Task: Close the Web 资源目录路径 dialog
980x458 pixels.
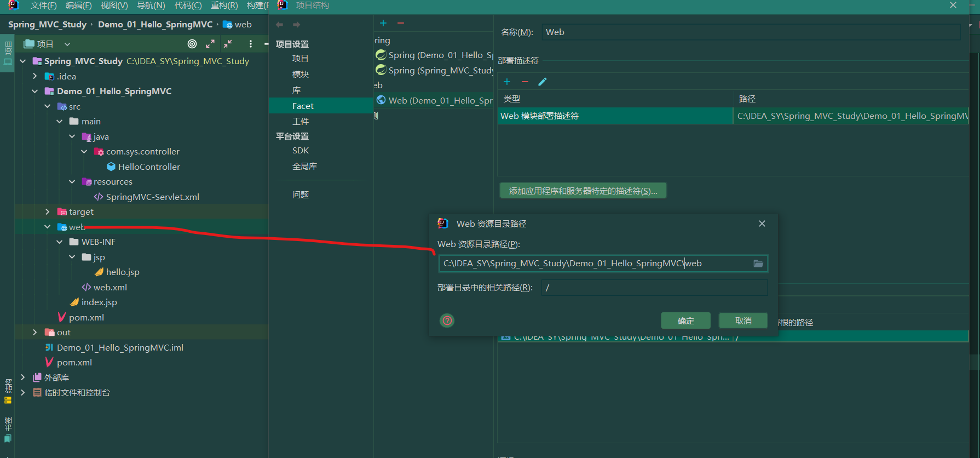Action: [762, 224]
